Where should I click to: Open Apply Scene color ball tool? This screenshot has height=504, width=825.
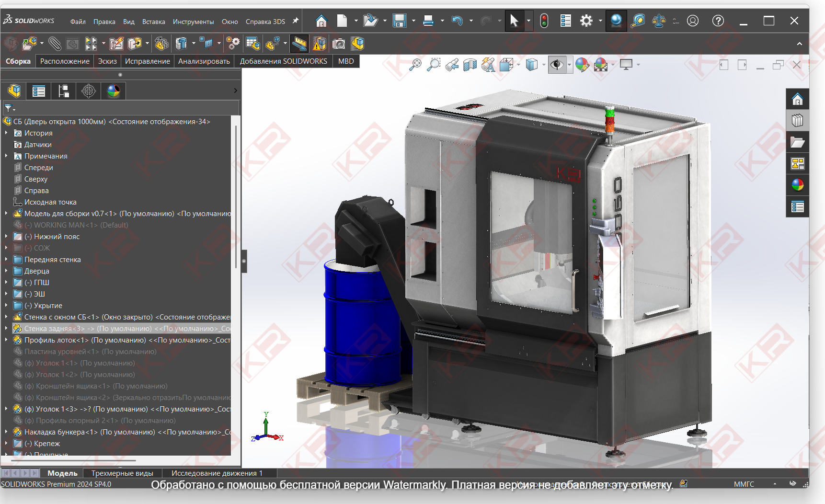pos(600,64)
